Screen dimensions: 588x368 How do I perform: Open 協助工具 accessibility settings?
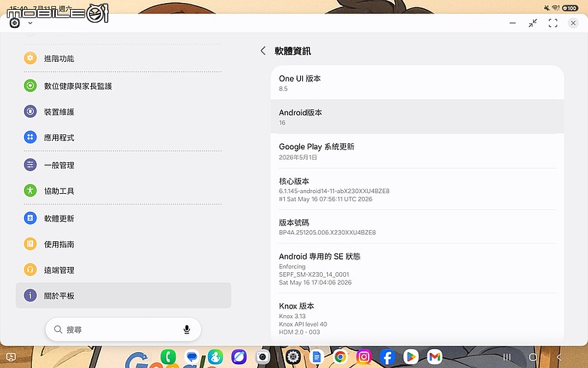123,191
